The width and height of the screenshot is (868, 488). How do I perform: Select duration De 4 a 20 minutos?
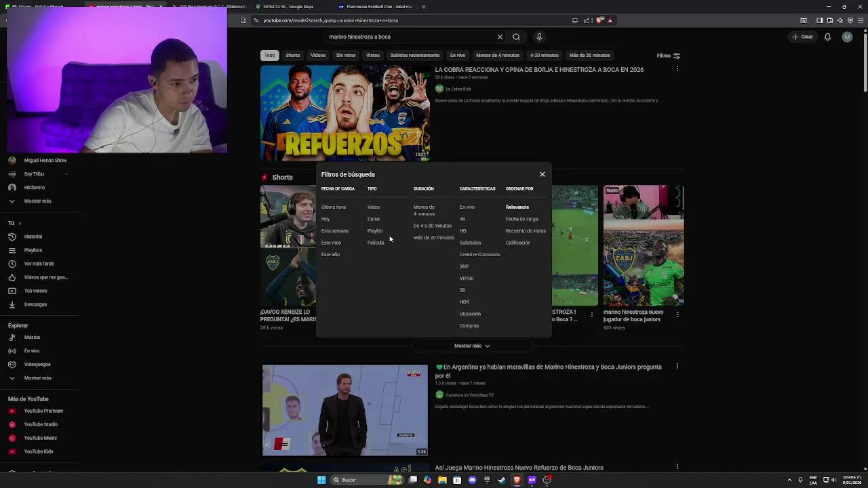point(433,226)
